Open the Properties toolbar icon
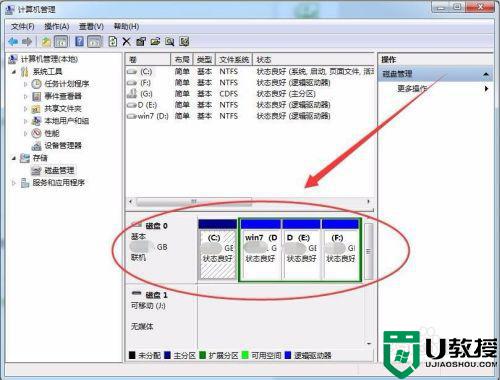The image size is (500, 380). tap(141, 42)
